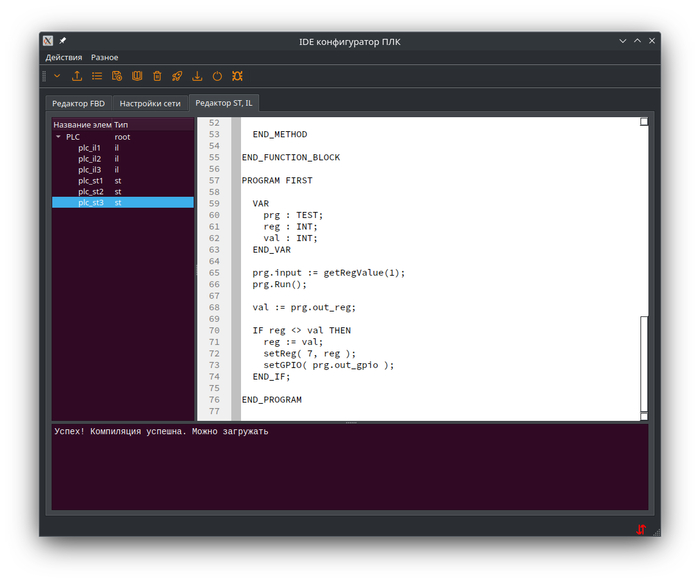Select the highlighted plc_st3 item
Image resolution: width=700 pixels, height=583 pixels.
click(123, 203)
